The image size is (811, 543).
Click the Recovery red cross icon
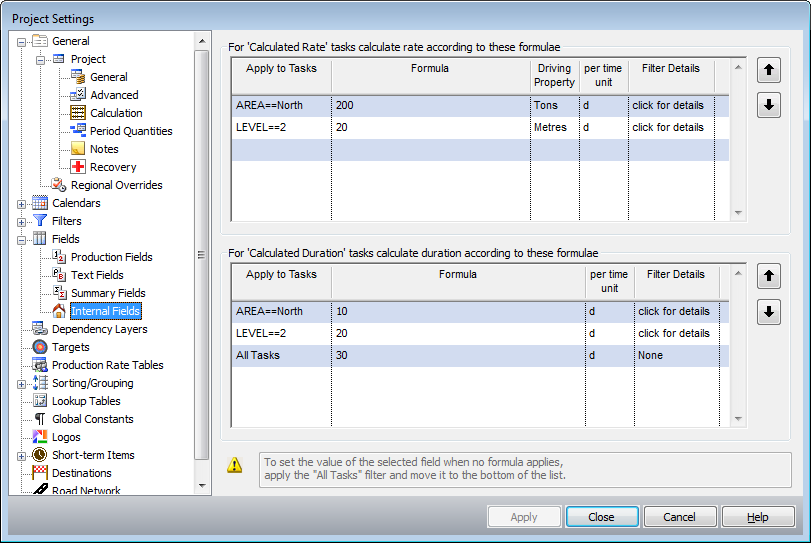tap(78, 167)
